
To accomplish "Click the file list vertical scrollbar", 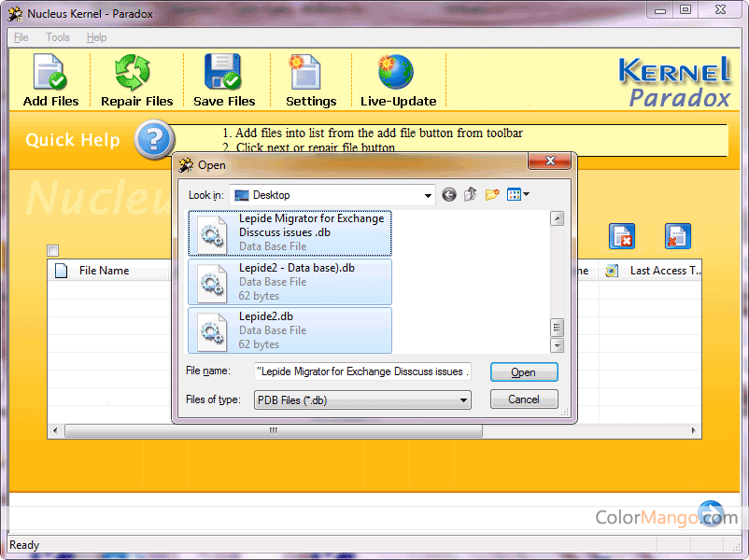I will coord(557,280).
